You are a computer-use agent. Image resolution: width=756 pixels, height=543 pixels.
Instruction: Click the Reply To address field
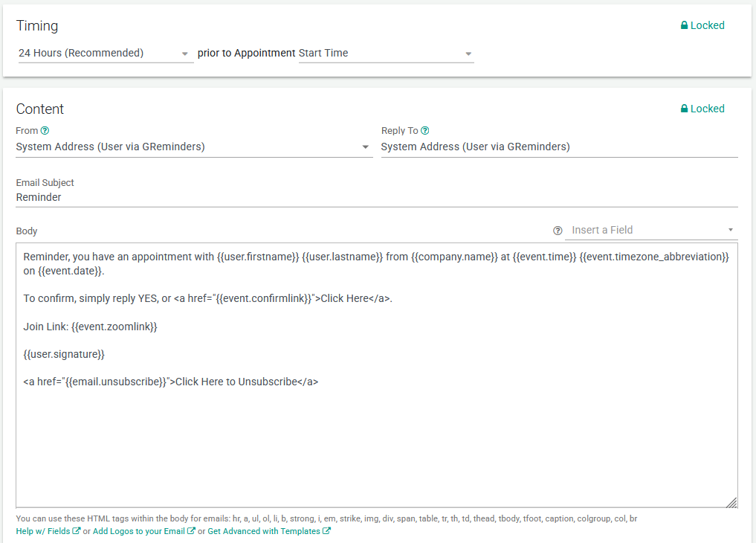(559, 147)
